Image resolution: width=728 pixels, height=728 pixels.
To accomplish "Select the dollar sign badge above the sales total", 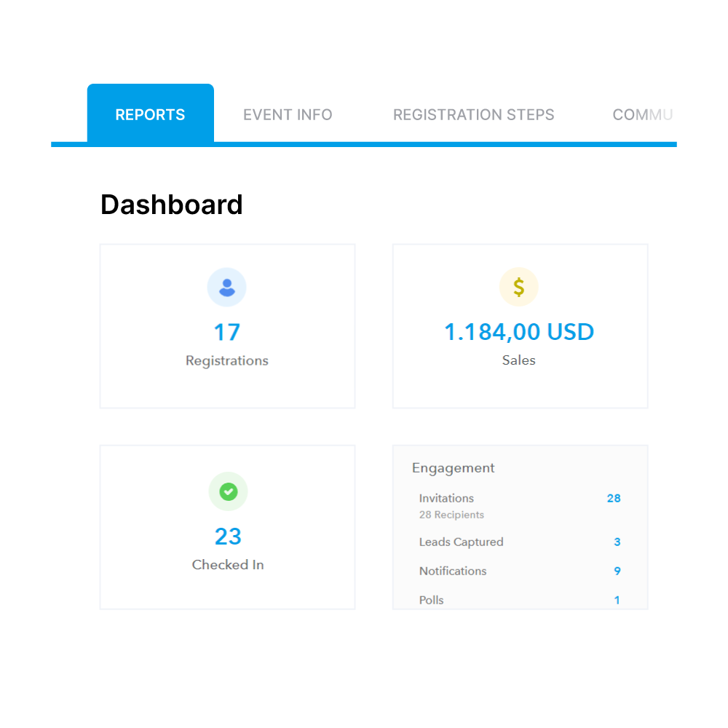I will click(519, 287).
